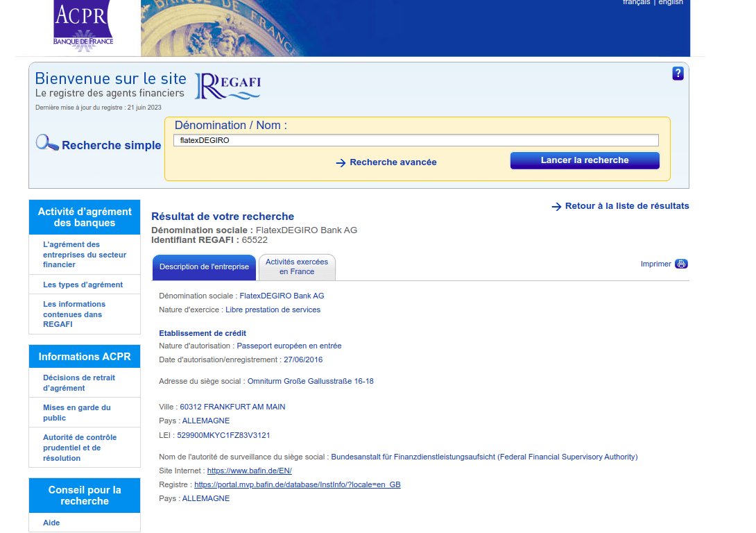Switch to the Activités exercées en France tab
The image size is (756, 533).
pyautogui.click(x=297, y=267)
